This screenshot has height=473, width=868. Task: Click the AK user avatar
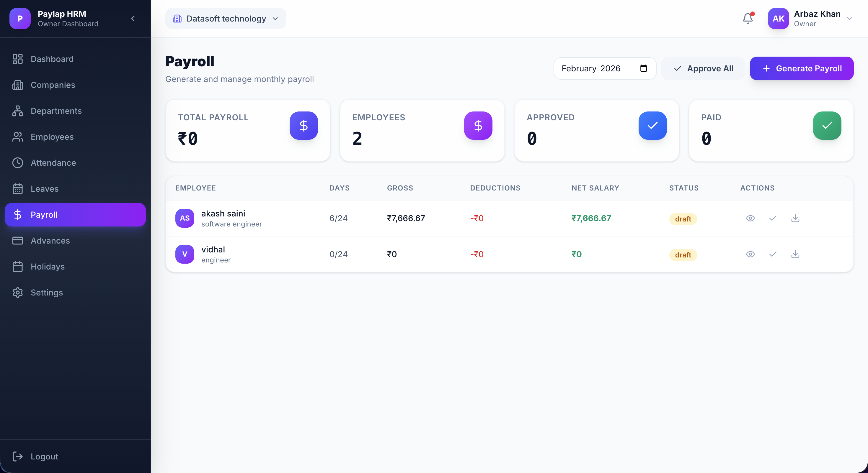778,19
